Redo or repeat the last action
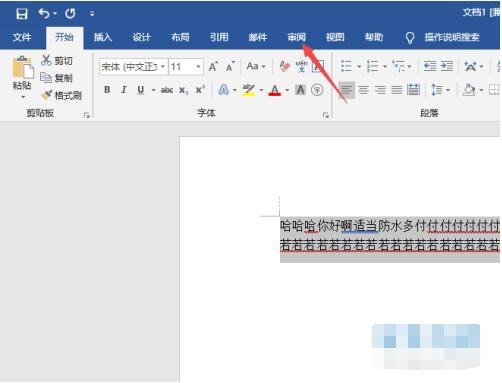 pyautogui.click(x=70, y=13)
